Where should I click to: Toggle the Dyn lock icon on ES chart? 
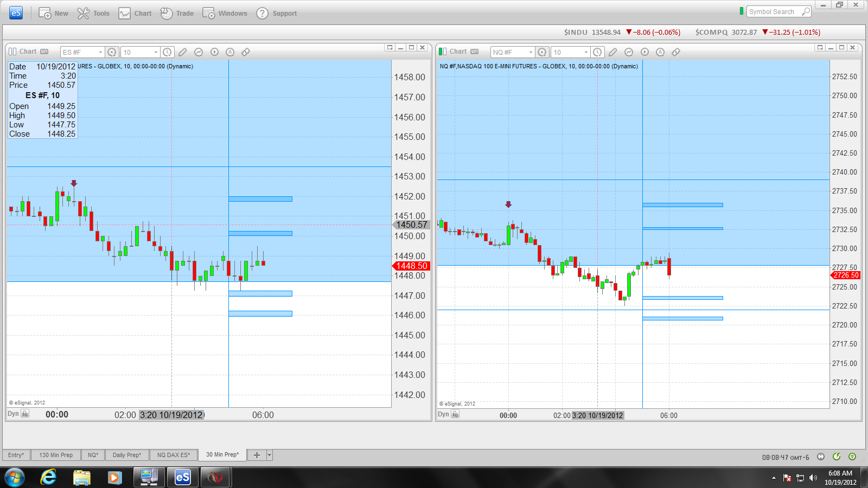[x=25, y=414]
